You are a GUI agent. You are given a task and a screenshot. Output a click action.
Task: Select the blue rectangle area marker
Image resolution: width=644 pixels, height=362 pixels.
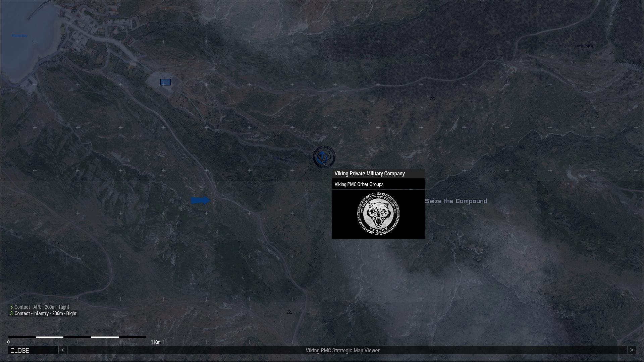point(165,82)
